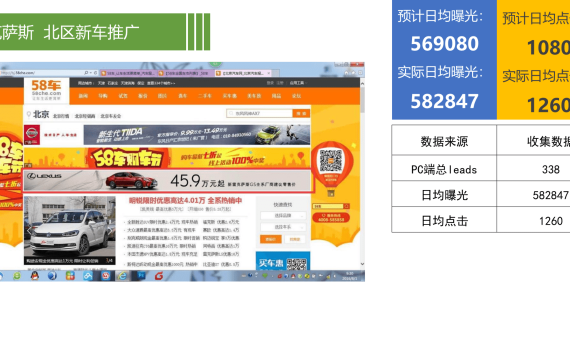Screen dimensions: 570x360
Task: Open the Internet Explorer taskbar icon
Action: [123, 276]
